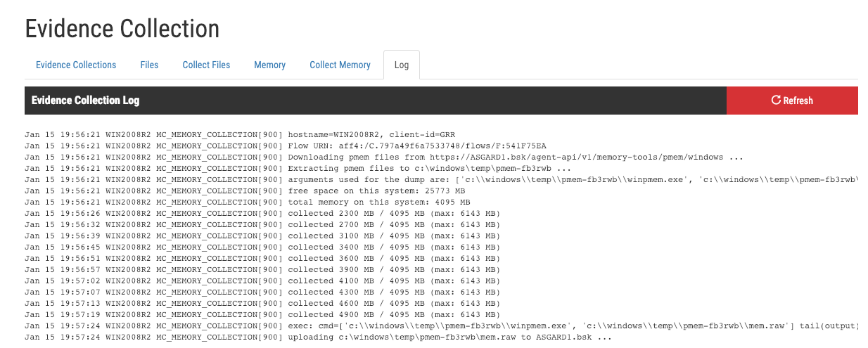
Task: Switch to the Files tab
Action: pyautogui.click(x=149, y=65)
